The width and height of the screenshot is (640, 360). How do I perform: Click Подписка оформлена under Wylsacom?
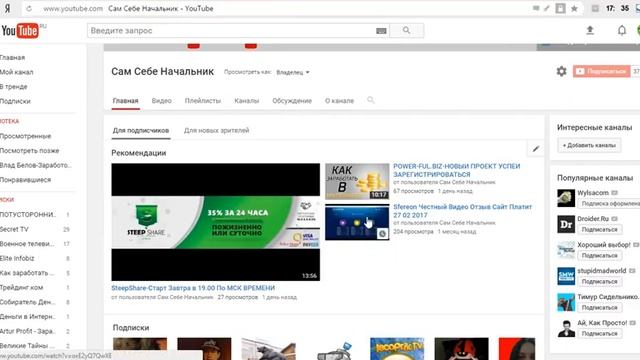point(609,204)
